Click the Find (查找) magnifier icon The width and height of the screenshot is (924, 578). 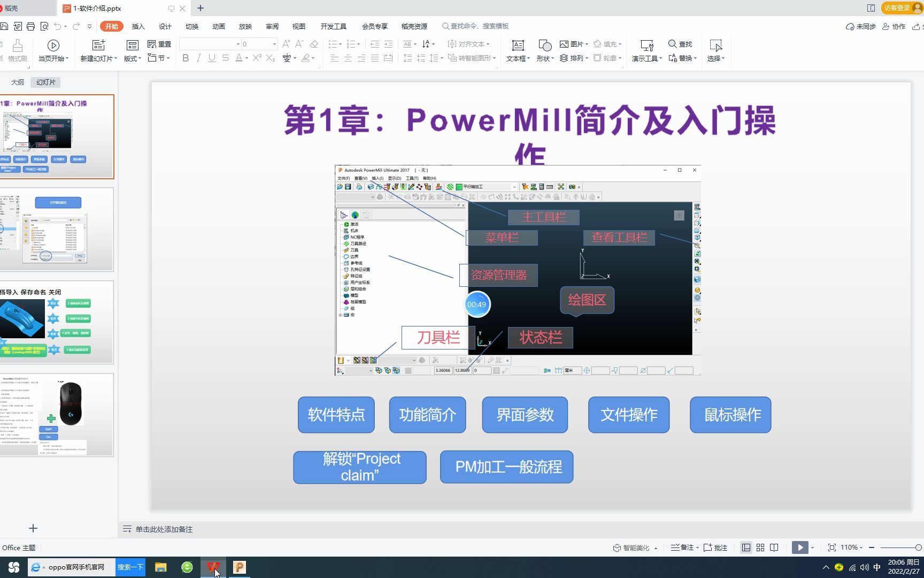[673, 44]
